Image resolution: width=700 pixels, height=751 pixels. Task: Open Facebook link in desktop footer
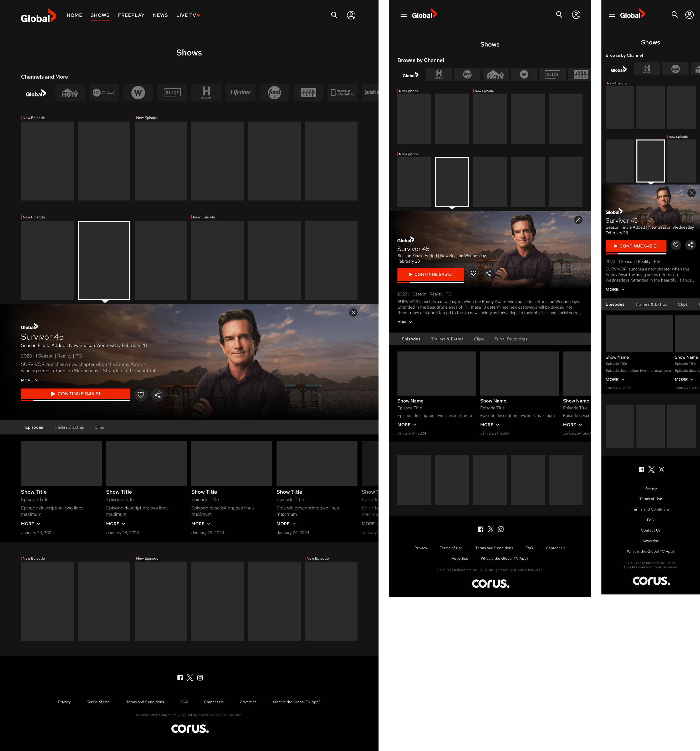coord(180,678)
